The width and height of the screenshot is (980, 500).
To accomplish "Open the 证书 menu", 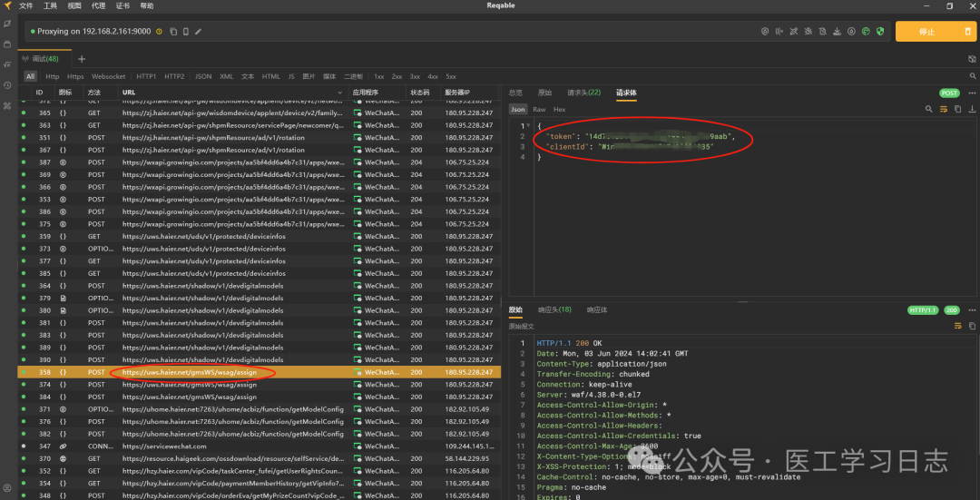I will pos(122,5).
